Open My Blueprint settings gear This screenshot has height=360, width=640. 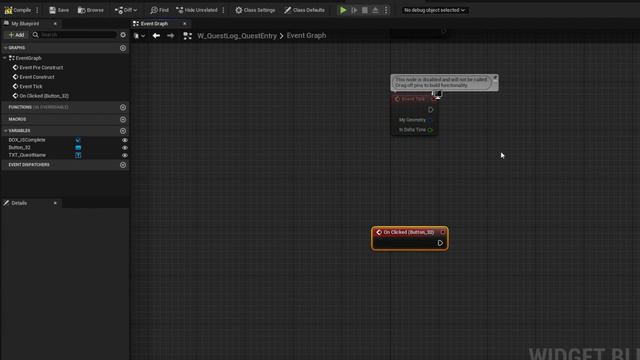[x=123, y=35]
